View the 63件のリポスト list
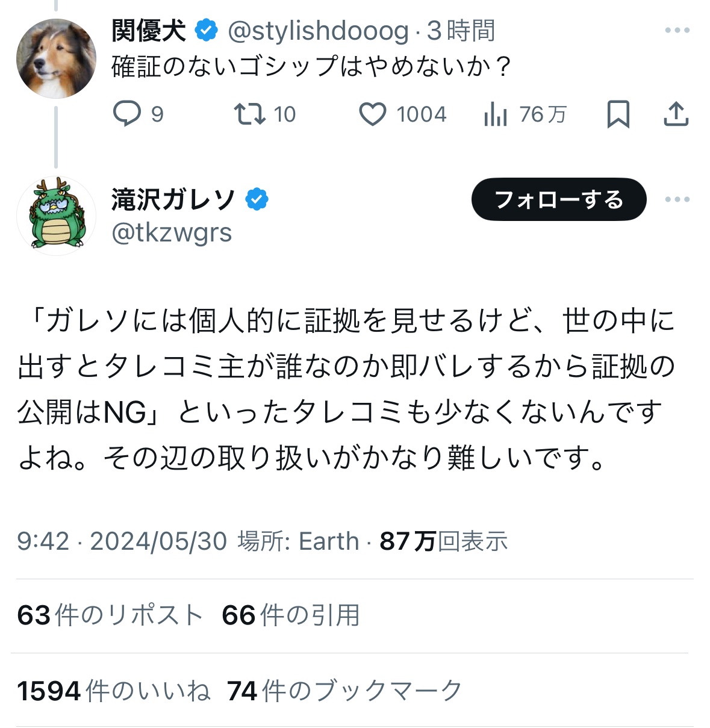 pos(110,615)
